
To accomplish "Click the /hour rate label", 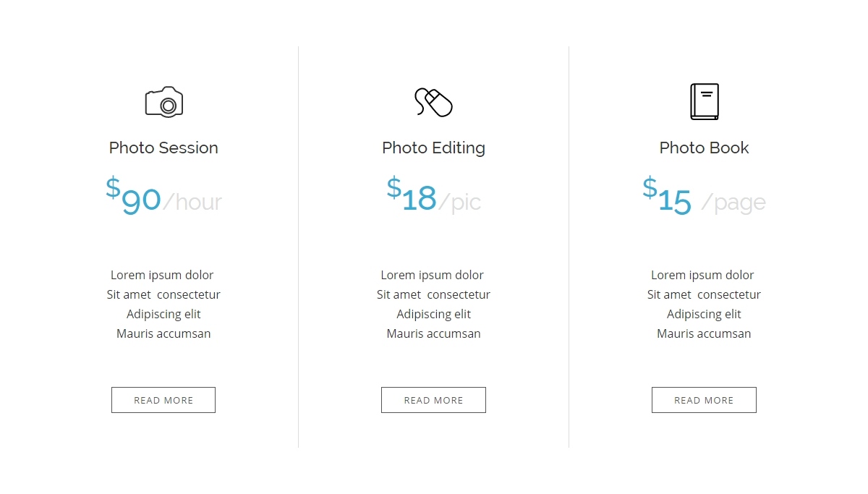I will (x=192, y=202).
